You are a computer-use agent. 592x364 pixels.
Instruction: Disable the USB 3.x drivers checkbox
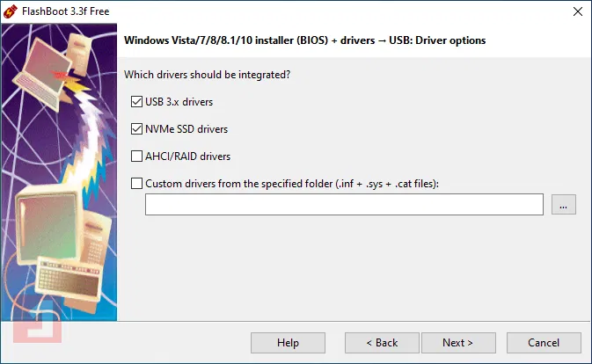pyautogui.click(x=136, y=102)
